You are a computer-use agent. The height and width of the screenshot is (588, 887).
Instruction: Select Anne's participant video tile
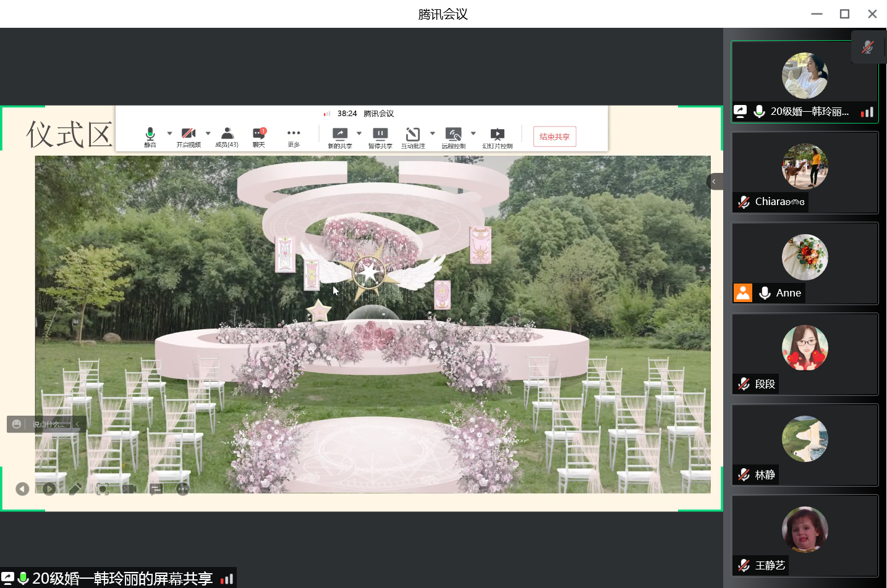point(805,263)
